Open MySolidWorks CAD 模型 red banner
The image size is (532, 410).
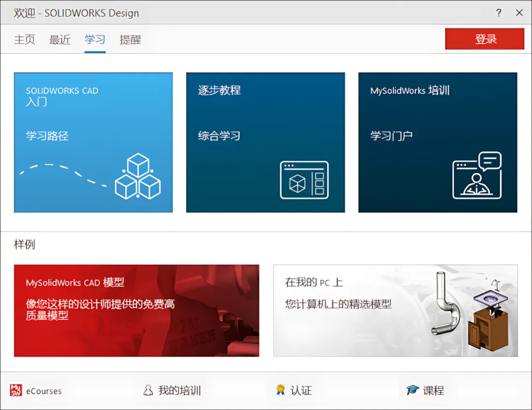click(x=136, y=311)
